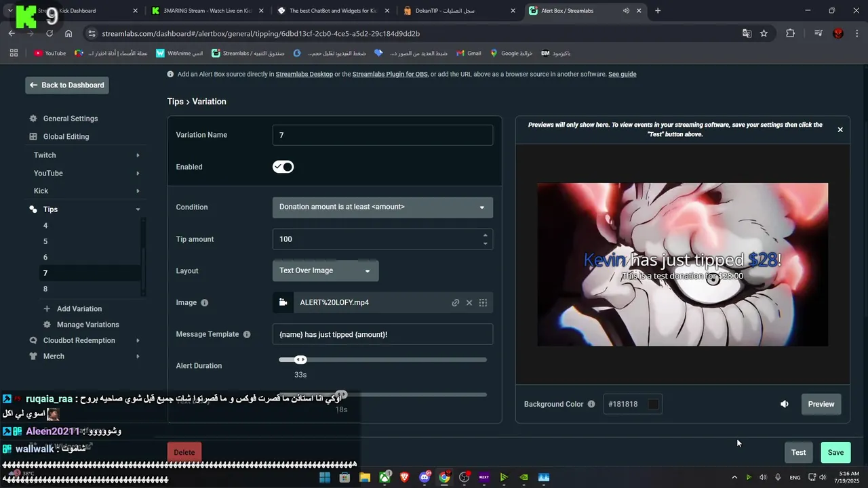Pick Background Color swatch #181818
Screen dimensions: 868x488
coord(653,404)
